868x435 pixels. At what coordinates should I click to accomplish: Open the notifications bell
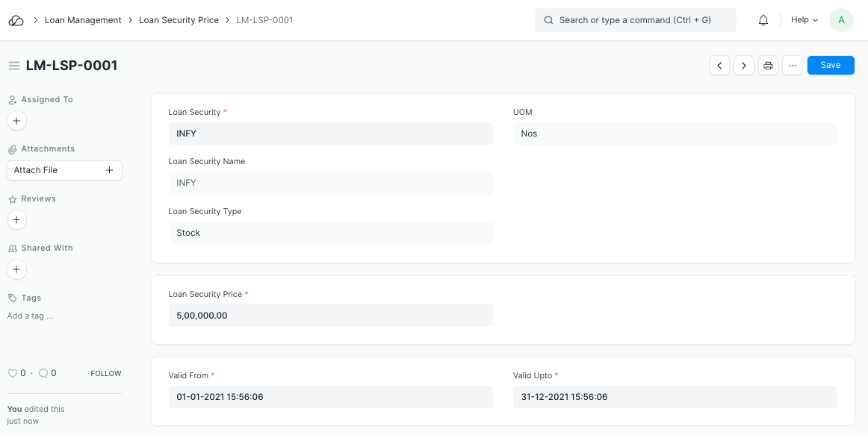pos(763,20)
